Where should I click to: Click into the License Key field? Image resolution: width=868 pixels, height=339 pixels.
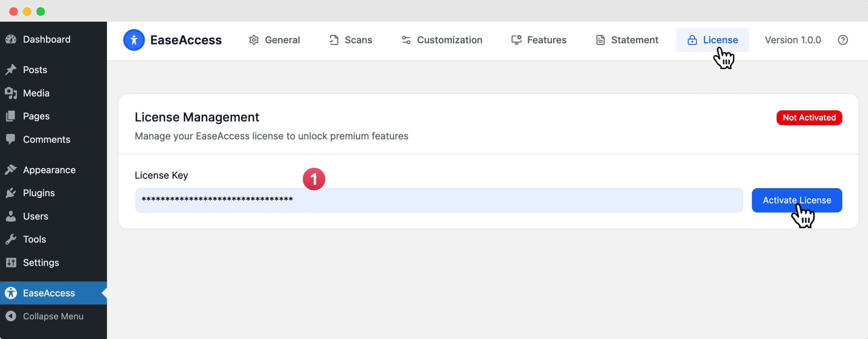(439, 200)
